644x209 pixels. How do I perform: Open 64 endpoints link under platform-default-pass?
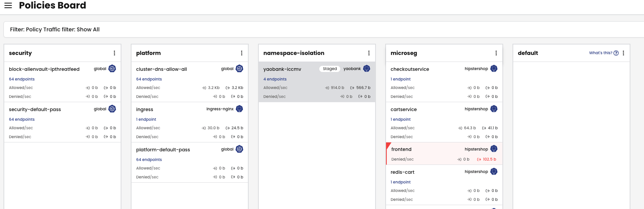(149, 159)
